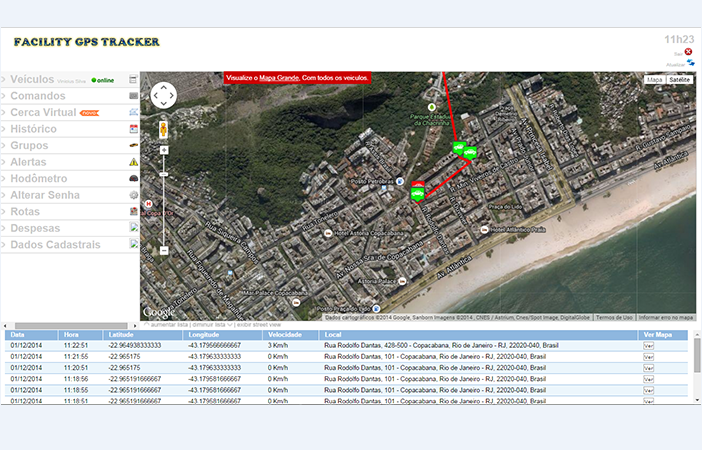Click Ver button in first table row
The image size is (702, 450).
(x=648, y=346)
